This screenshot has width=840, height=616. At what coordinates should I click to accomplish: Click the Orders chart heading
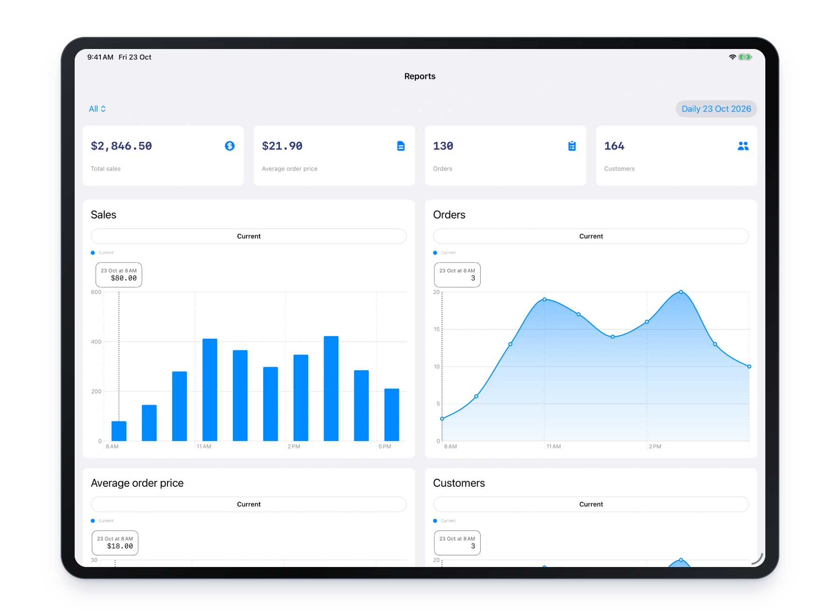[x=449, y=215]
